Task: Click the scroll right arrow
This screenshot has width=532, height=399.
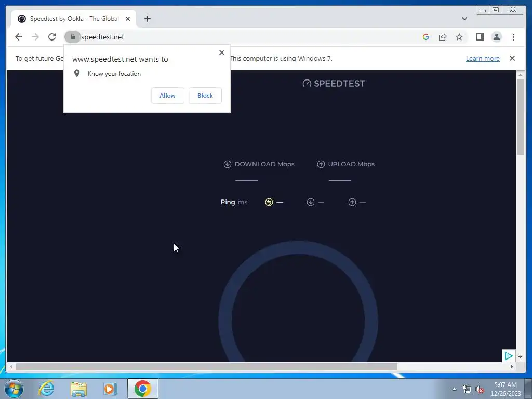Action: [x=512, y=366]
